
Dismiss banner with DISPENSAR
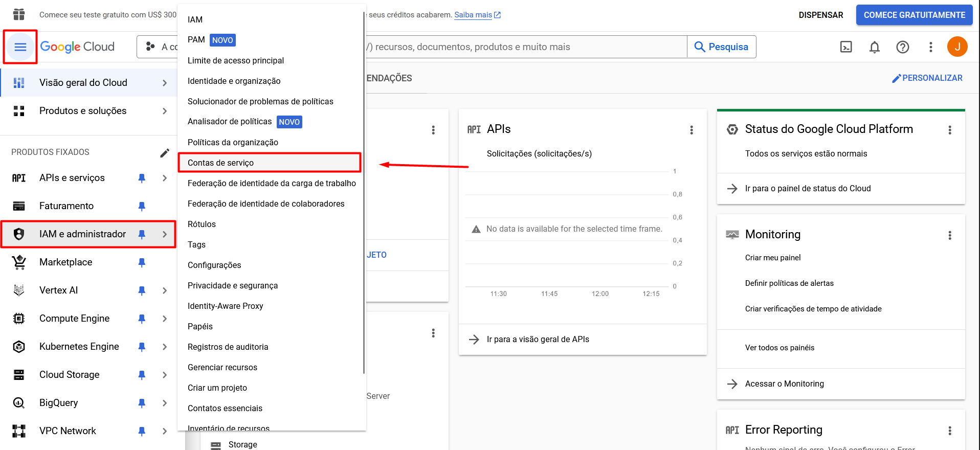pos(821,15)
